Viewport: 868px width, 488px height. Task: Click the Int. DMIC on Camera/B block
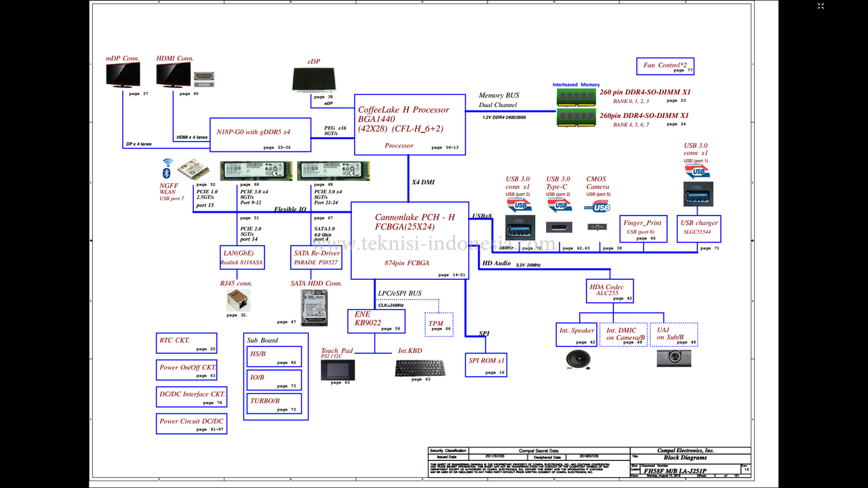point(623,335)
